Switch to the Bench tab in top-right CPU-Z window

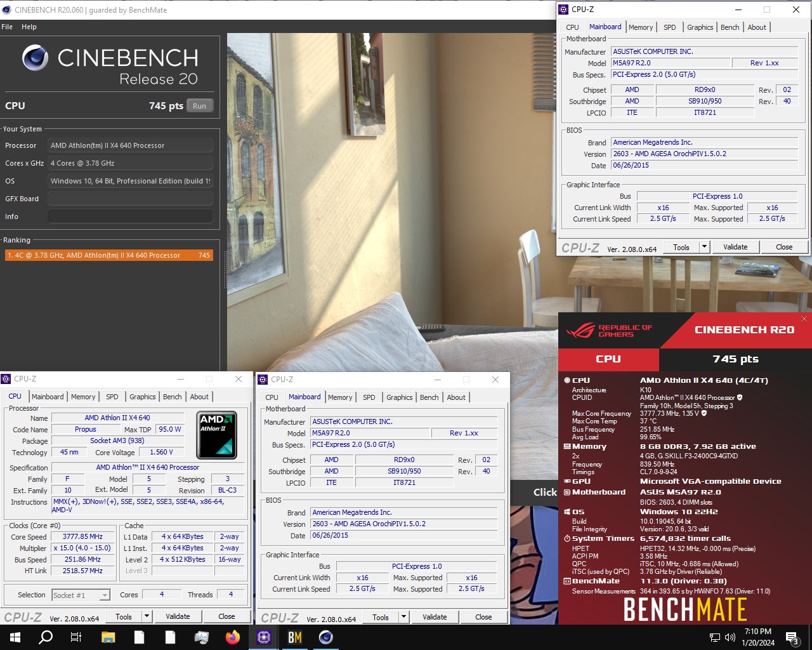coord(730,27)
